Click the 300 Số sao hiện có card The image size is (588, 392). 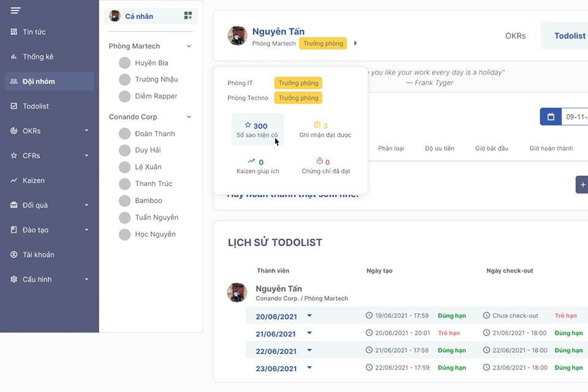tap(258, 129)
